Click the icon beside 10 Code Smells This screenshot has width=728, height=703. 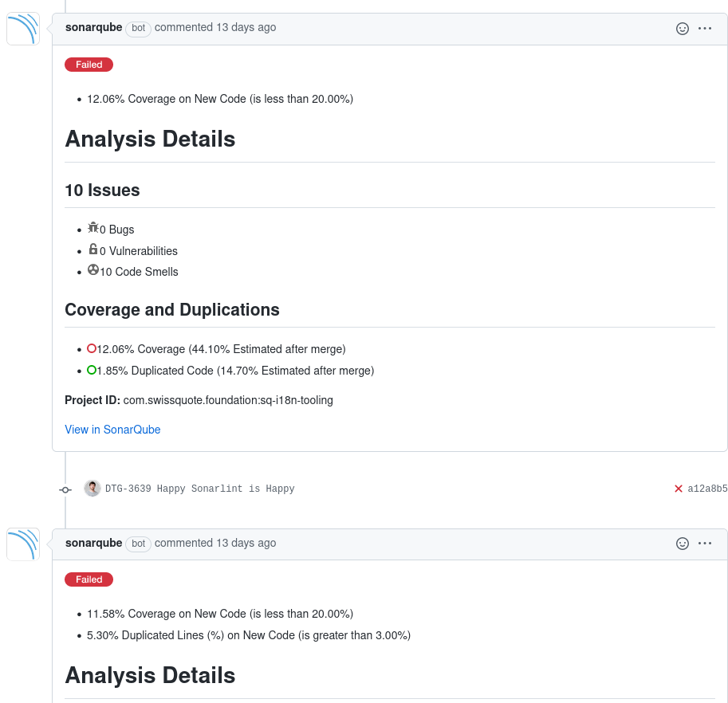pyautogui.click(x=92, y=269)
